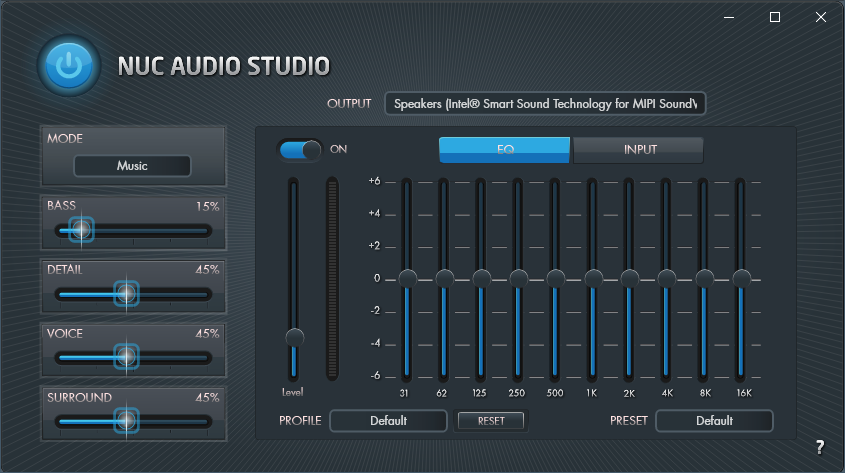
Task: Open the PROFILE dropdown showing Default
Action: pos(388,421)
